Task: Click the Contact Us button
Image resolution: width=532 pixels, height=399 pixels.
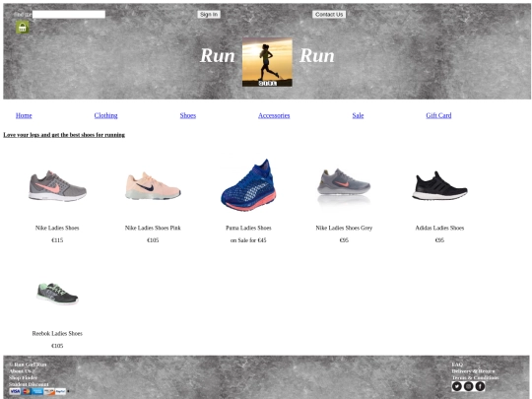Action: click(x=329, y=14)
